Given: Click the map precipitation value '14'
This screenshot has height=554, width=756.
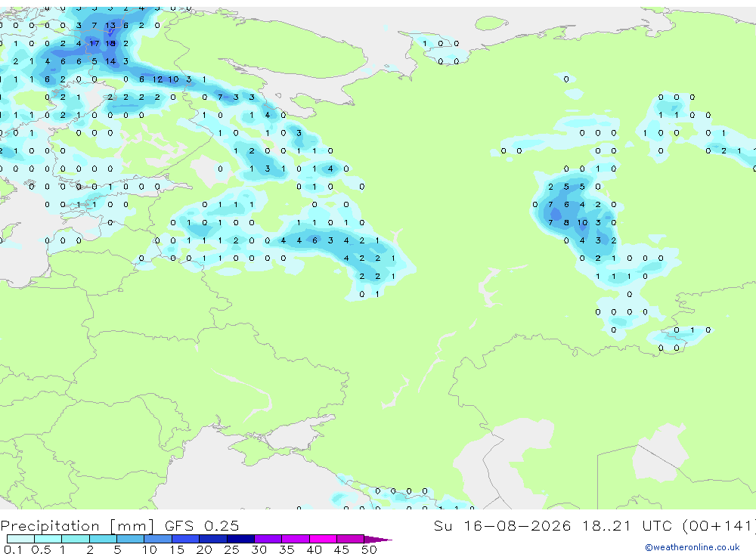Looking at the screenshot, I should (x=110, y=61).
